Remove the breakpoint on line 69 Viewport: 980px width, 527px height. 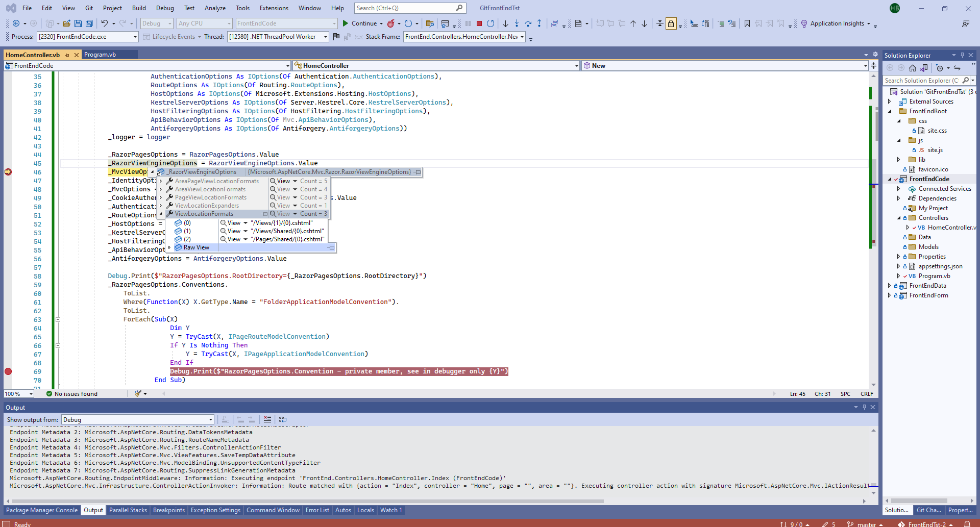coord(8,371)
